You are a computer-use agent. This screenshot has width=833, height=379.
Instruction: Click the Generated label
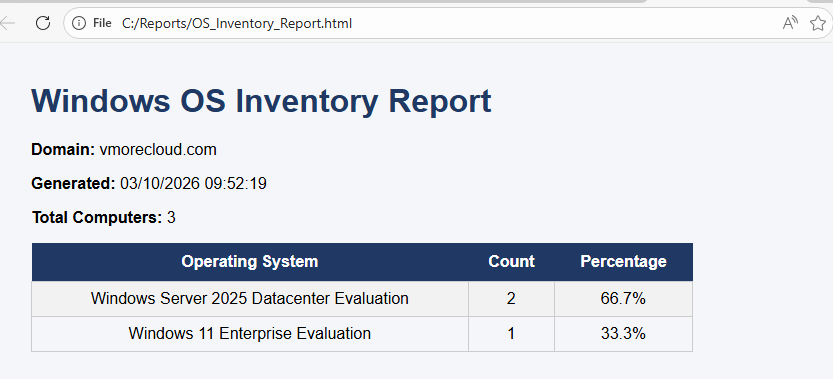point(73,184)
